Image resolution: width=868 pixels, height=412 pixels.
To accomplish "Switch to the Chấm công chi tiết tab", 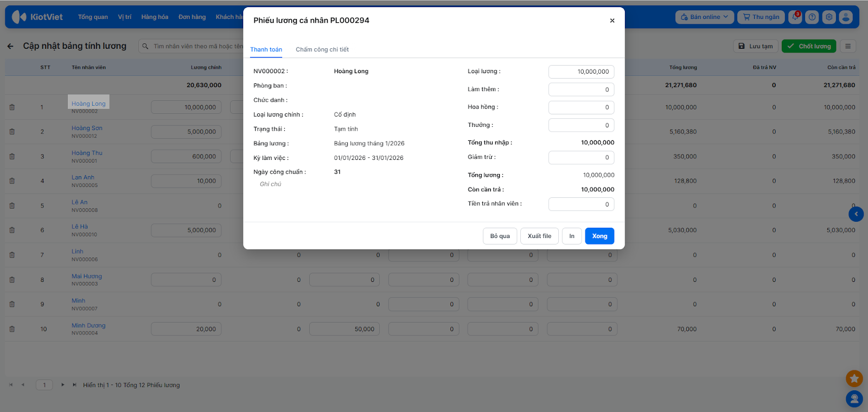I will pos(322,49).
